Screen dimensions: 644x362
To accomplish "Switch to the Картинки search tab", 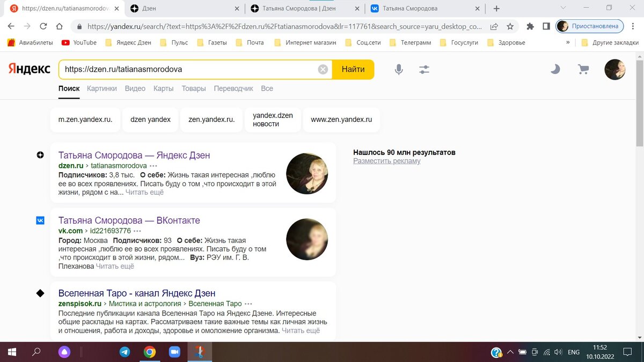I will coord(102,88).
